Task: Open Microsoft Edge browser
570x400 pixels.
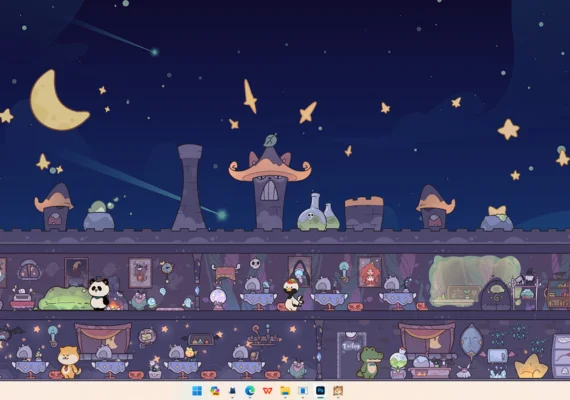Action: [x=250, y=391]
